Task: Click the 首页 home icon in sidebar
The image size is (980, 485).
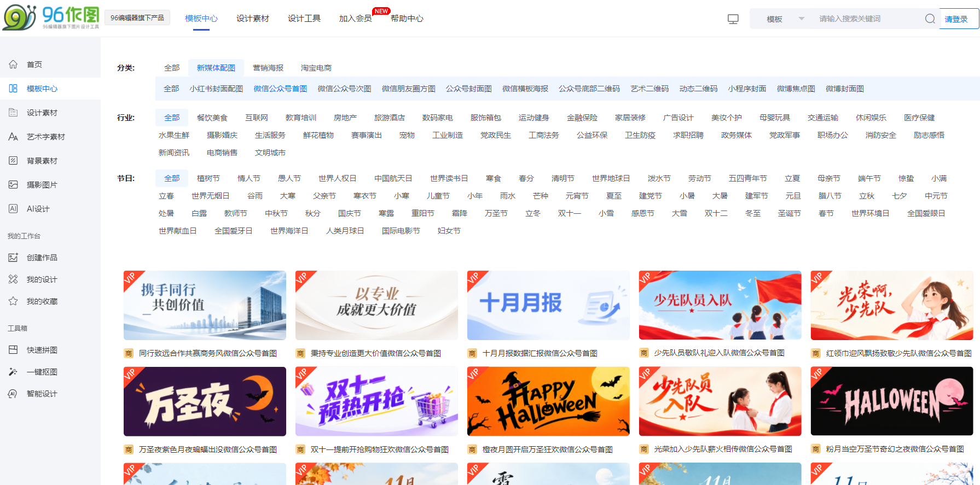Action: coord(13,64)
